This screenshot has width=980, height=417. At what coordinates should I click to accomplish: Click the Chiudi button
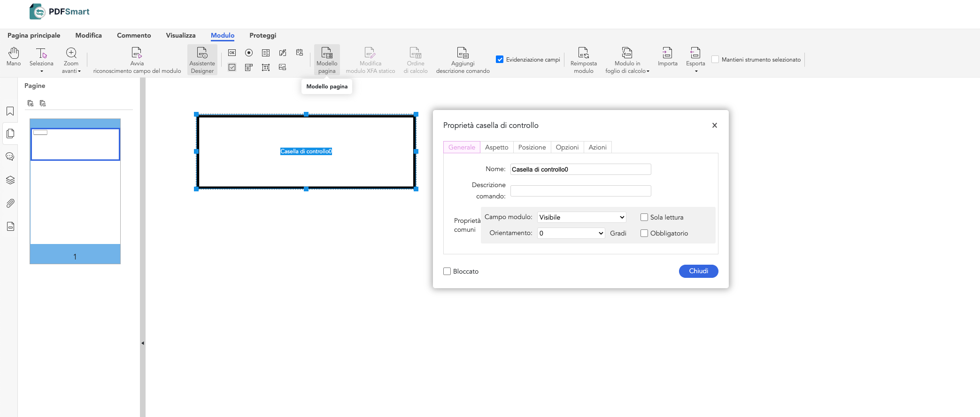(x=698, y=271)
